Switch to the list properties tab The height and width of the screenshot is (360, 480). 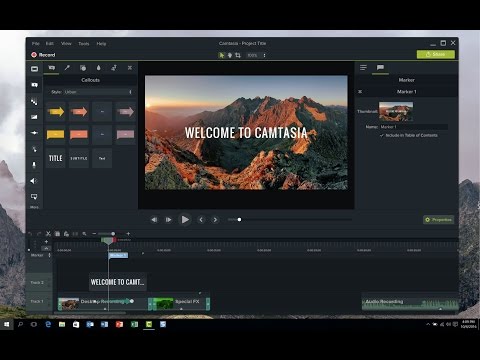363,68
